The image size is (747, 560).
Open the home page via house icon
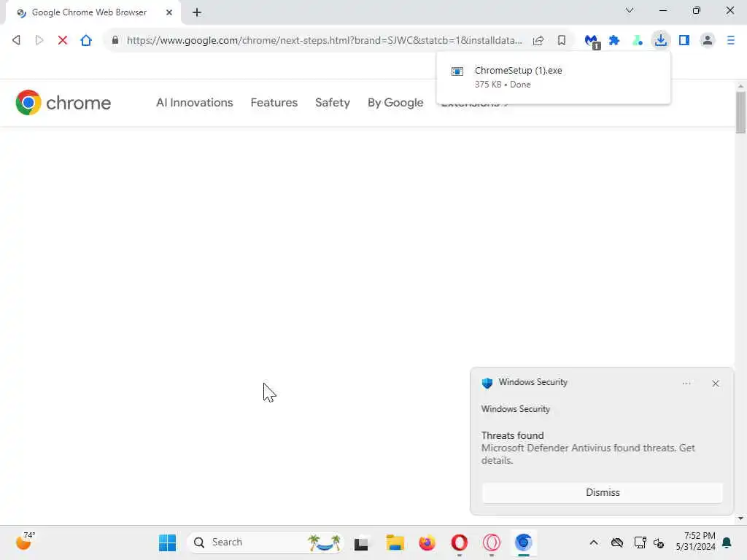(86, 40)
